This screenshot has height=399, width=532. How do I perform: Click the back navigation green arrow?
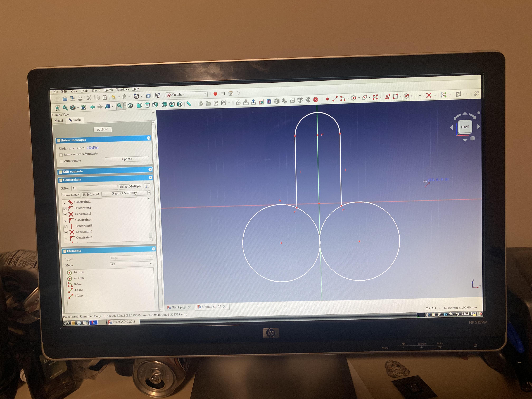coord(93,107)
